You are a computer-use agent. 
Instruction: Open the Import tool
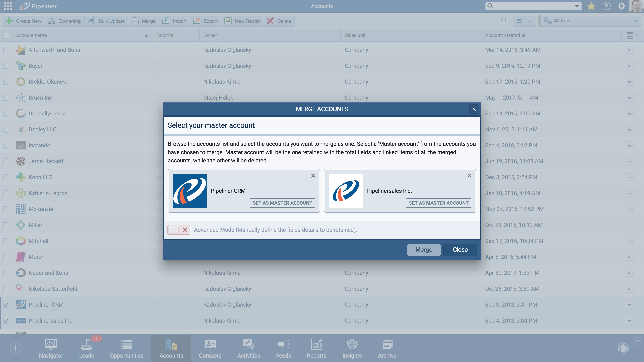174,21
